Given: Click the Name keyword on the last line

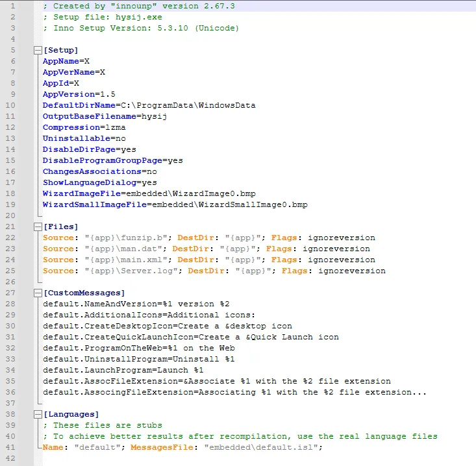Looking at the screenshot, I should coord(53,447).
